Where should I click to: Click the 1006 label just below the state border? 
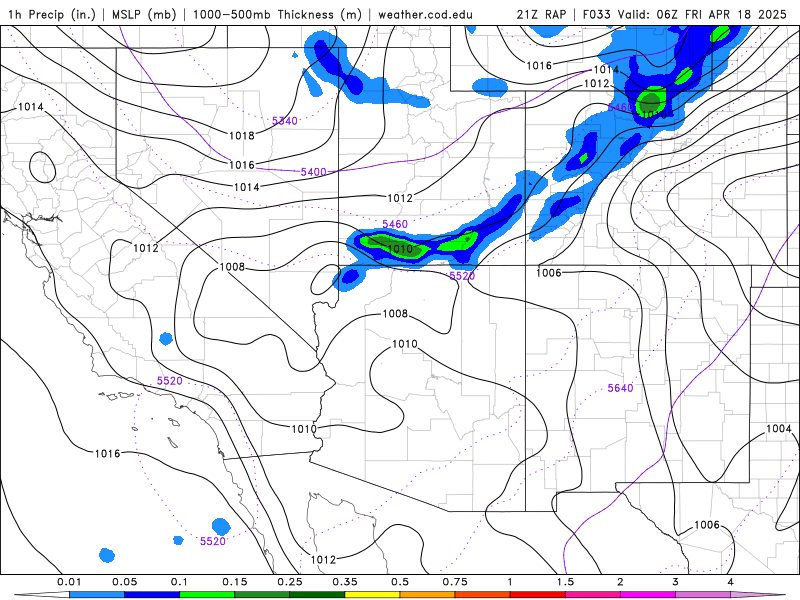548,273
